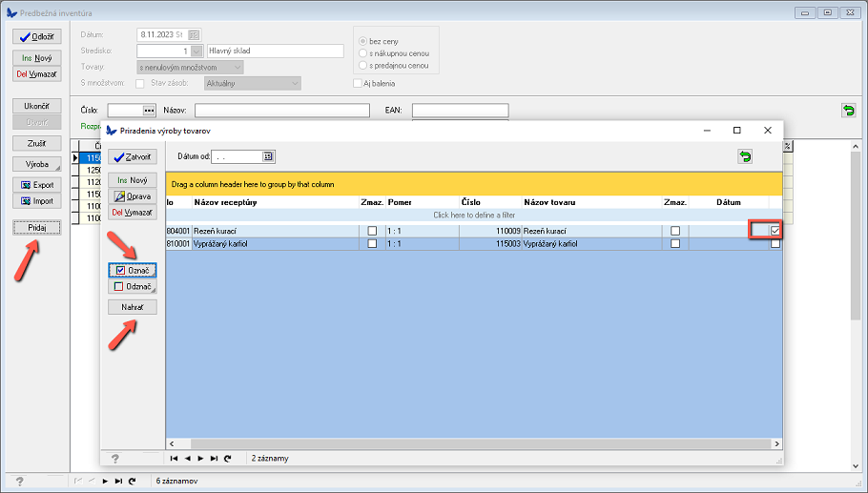Select the 's nákupnou cenou' radio option

tap(363, 53)
